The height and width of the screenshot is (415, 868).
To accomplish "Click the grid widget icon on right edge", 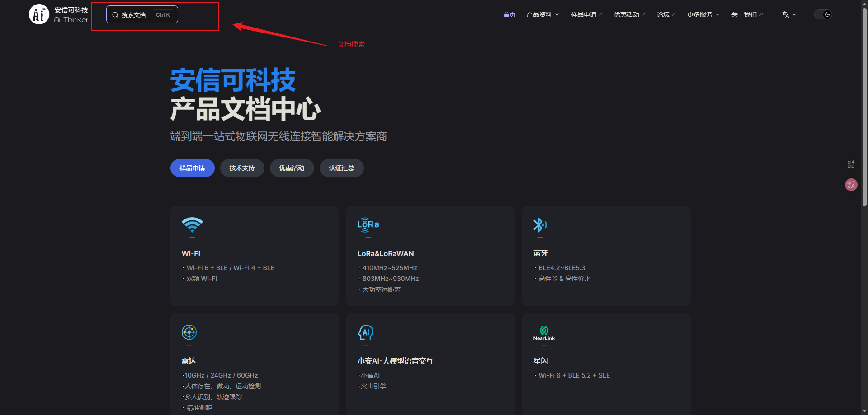I will tap(851, 164).
